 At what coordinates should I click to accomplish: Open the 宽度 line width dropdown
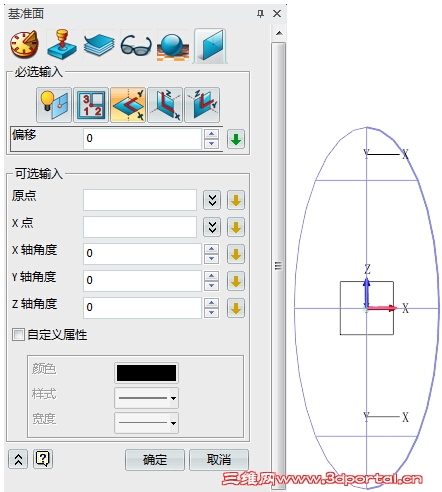click(146, 423)
